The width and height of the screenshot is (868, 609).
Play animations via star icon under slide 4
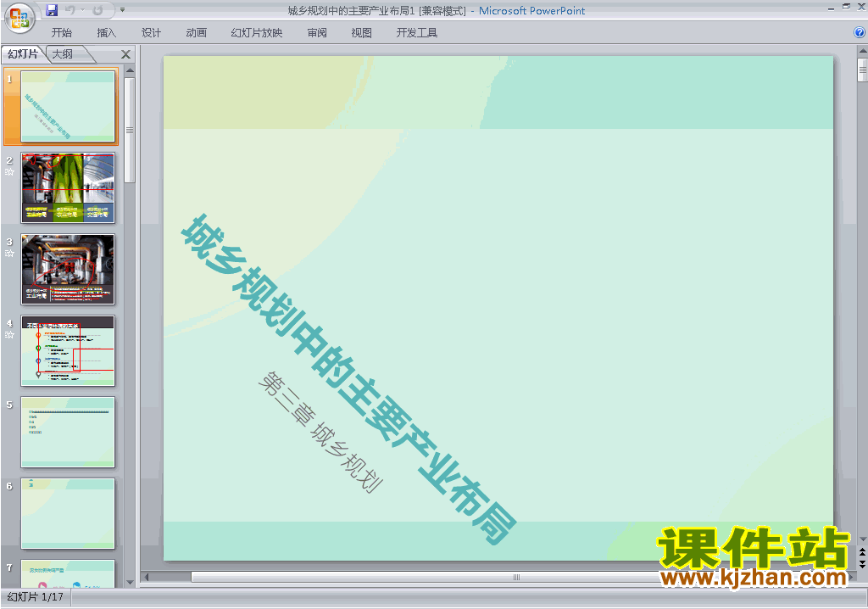[x=9, y=335]
